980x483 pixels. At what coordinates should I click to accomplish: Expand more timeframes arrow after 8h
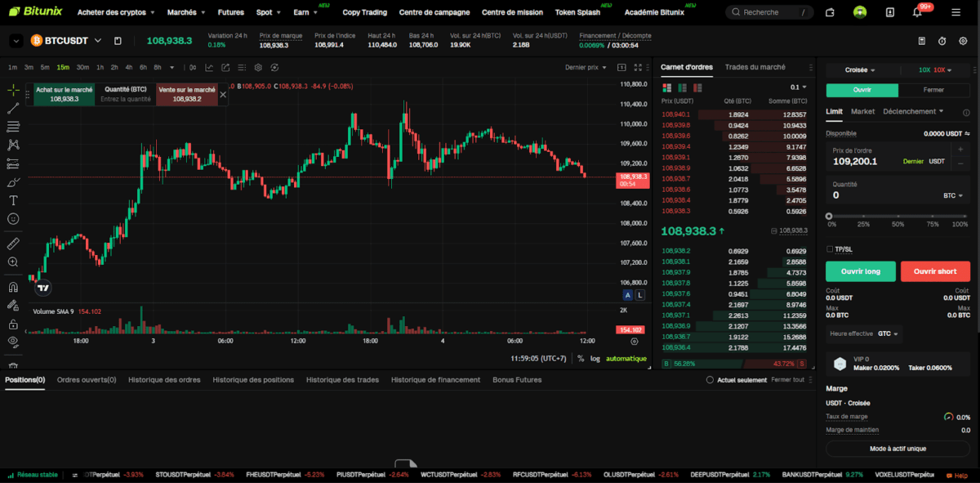tap(173, 68)
